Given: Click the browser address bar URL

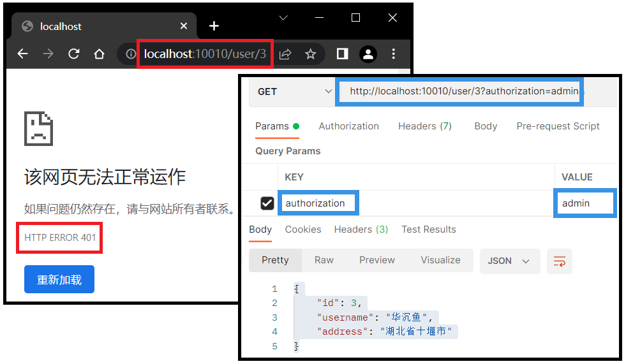Looking at the screenshot, I should [x=205, y=54].
